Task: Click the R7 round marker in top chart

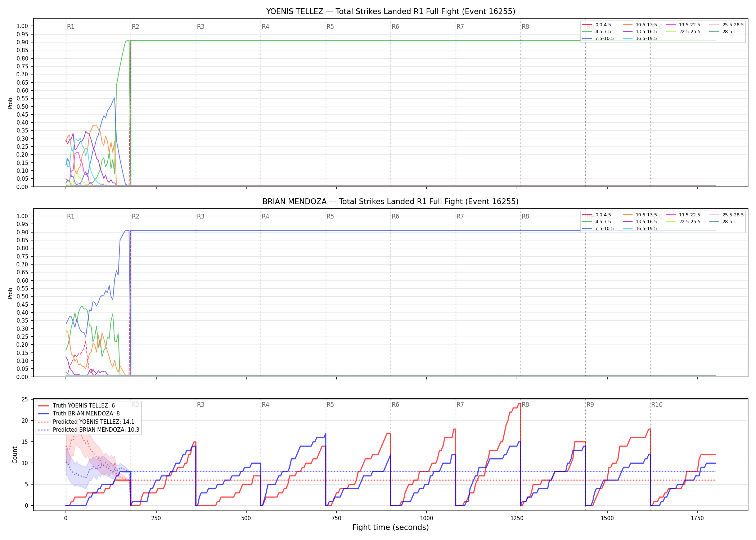Action: [460, 27]
